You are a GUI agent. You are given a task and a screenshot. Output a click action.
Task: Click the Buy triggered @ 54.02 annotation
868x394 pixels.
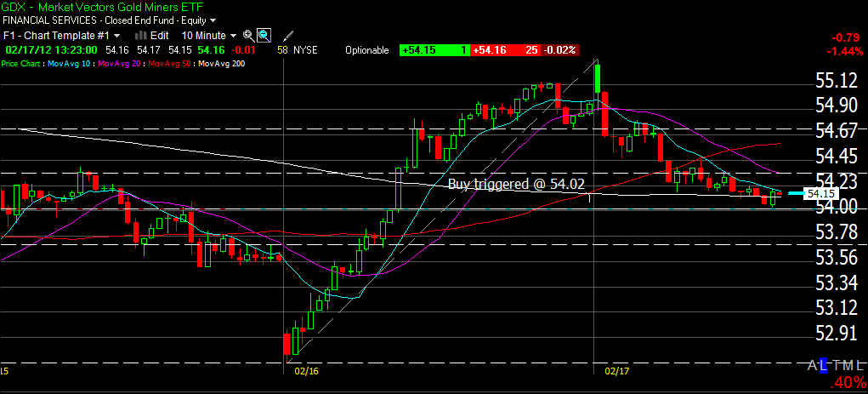[x=516, y=185]
